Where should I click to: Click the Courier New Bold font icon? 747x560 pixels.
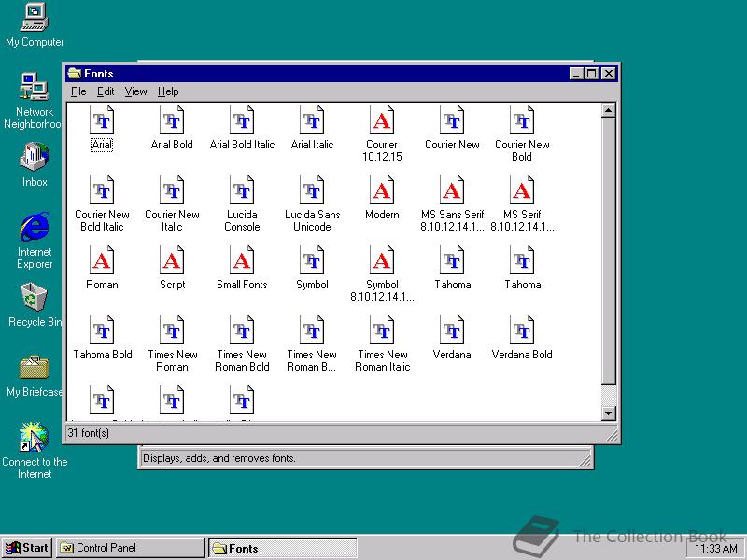tap(522, 120)
